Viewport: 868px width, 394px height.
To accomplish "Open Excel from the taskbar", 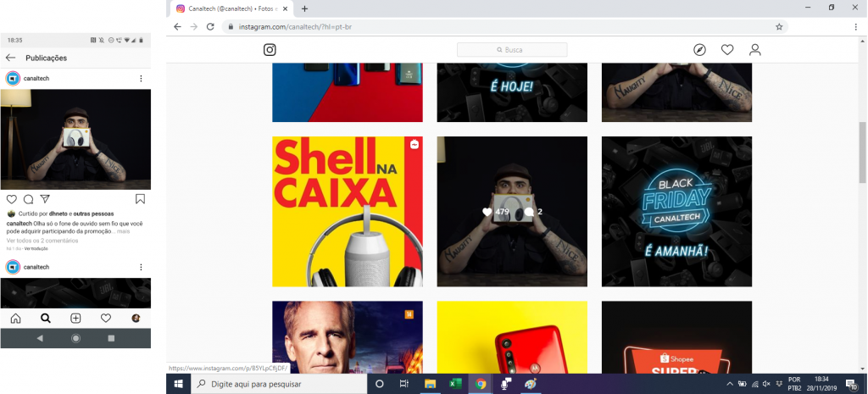I will [x=455, y=384].
